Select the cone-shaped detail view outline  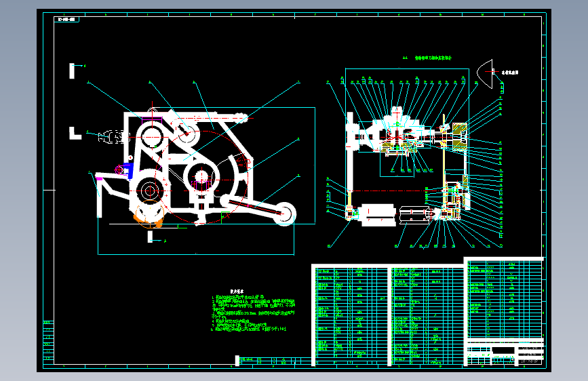pyautogui.click(x=484, y=74)
